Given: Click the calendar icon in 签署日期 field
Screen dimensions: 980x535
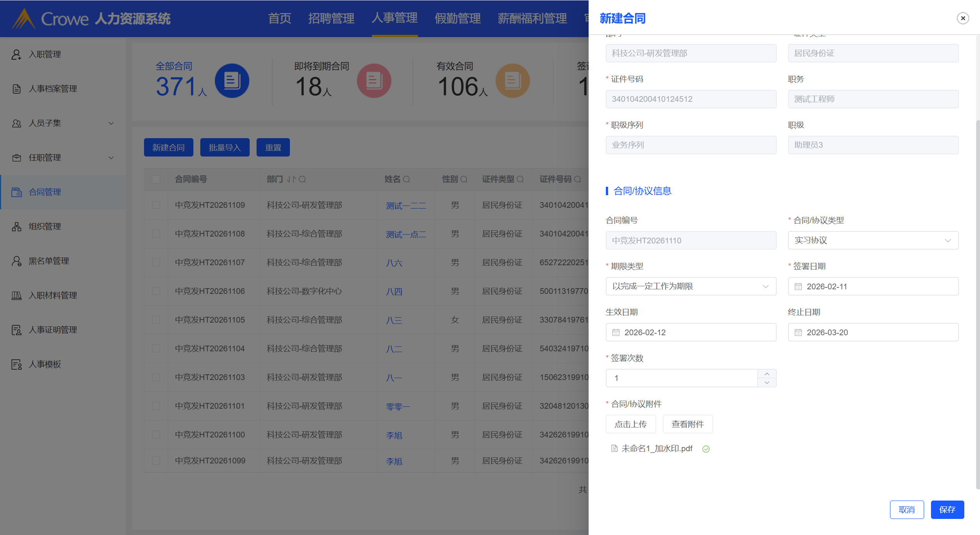Looking at the screenshot, I should [798, 287].
